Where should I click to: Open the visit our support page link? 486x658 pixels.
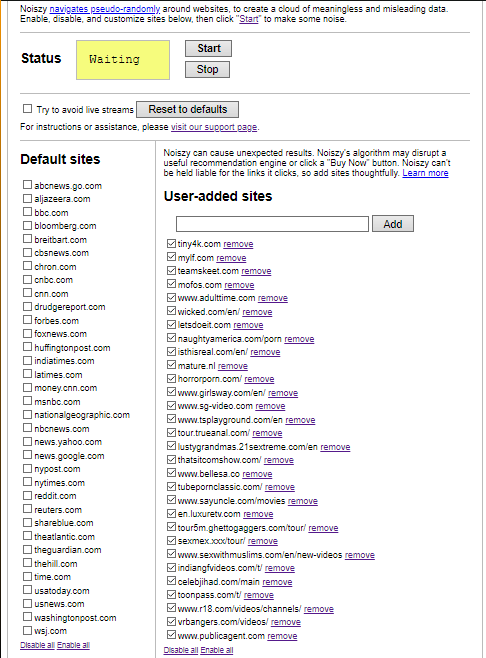tap(214, 127)
